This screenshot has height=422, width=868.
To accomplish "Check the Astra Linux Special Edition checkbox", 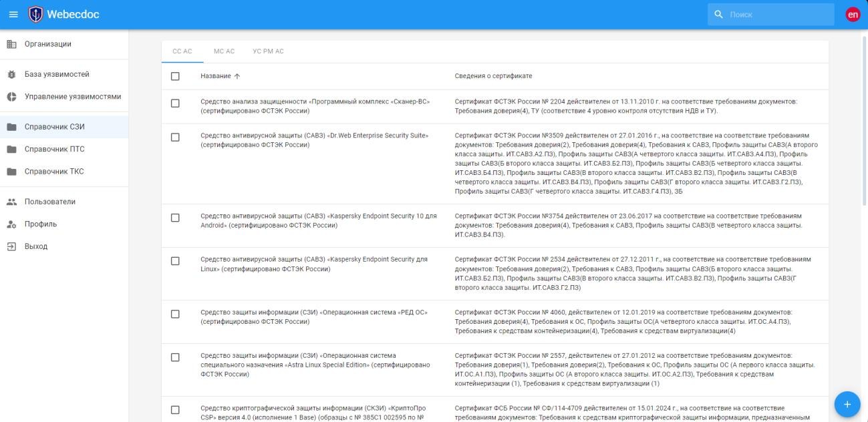I will pyautogui.click(x=175, y=357).
